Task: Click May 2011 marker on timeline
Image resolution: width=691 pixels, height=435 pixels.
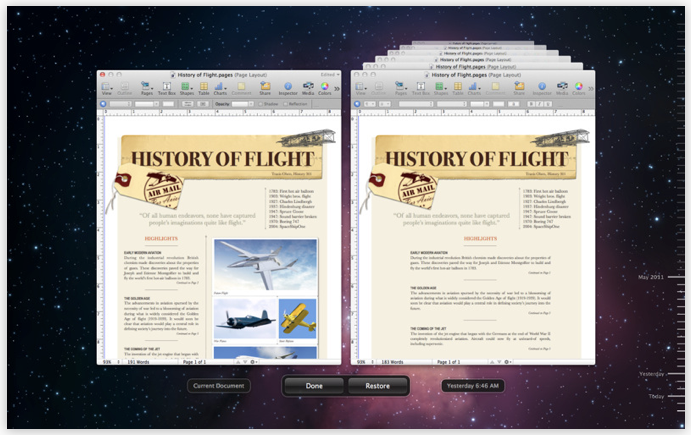Action: pyautogui.click(x=651, y=277)
